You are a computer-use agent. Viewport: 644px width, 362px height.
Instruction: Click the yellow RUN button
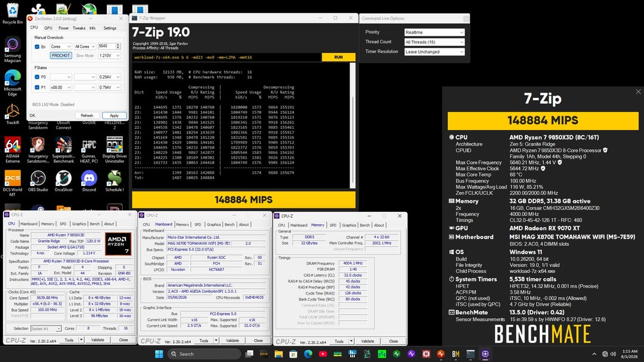tap(339, 57)
